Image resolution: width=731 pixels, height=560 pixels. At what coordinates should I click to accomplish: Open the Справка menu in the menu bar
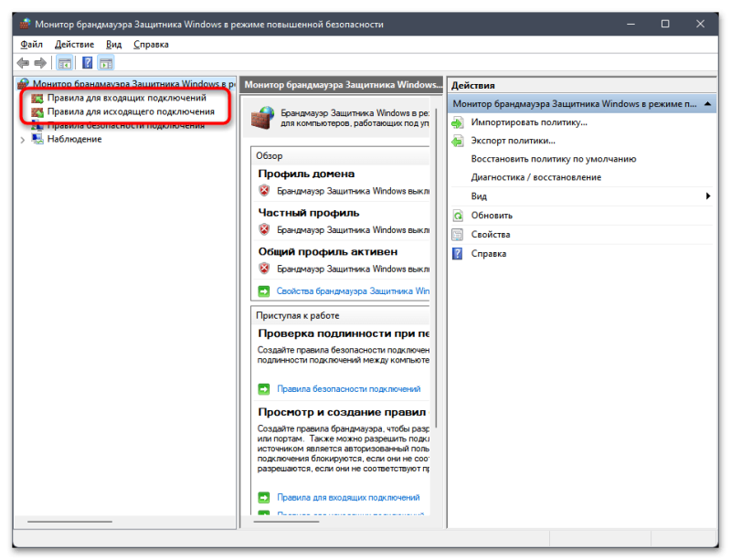point(151,44)
